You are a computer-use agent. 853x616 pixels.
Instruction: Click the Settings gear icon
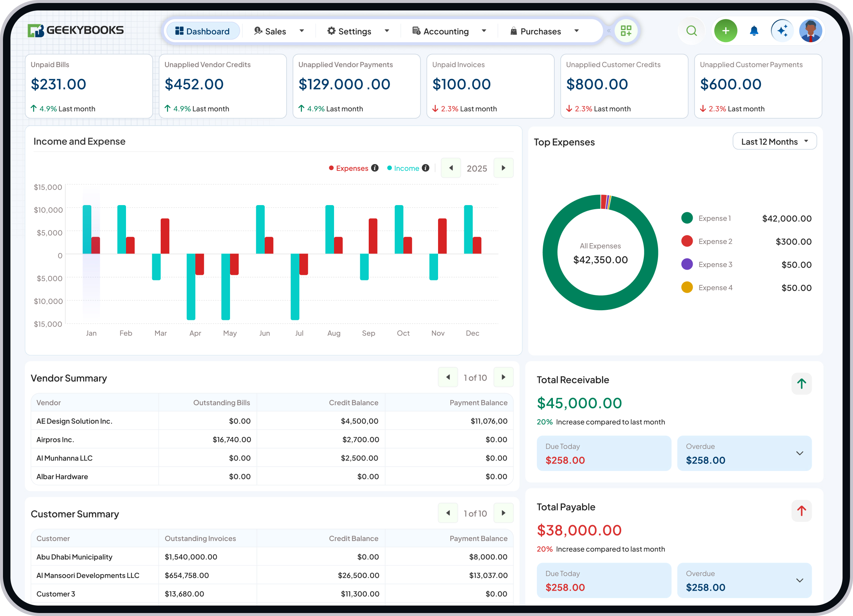point(331,31)
